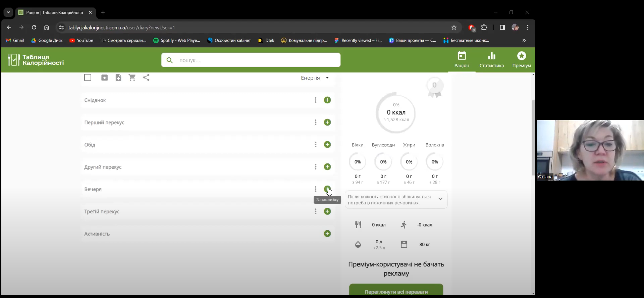Add an entry to Активність with plus
Viewport: 644px width, 298px height.
(327, 234)
